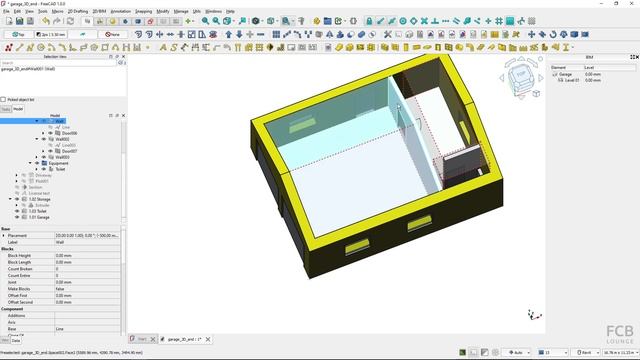Screen dimensions: 640x360
Task: Collapse the 1.02 Storage node
Action: point(10,199)
